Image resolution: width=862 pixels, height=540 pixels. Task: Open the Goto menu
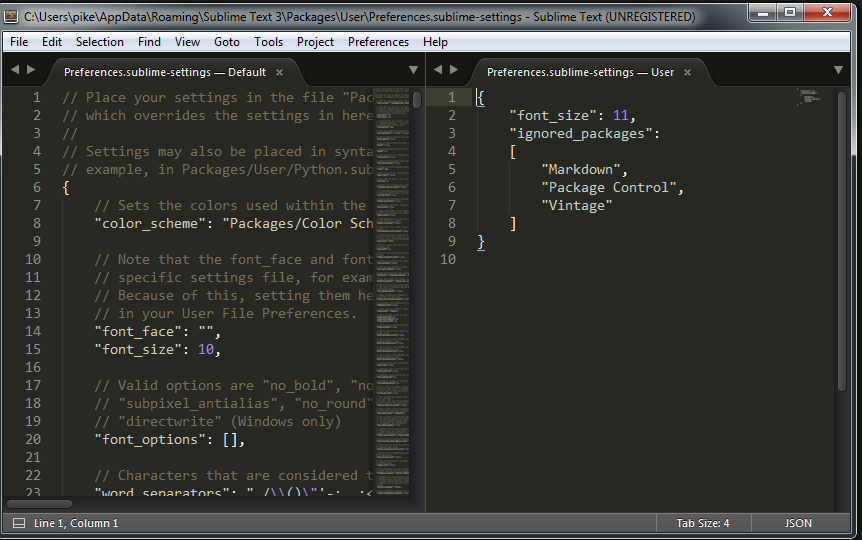click(x=226, y=42)
